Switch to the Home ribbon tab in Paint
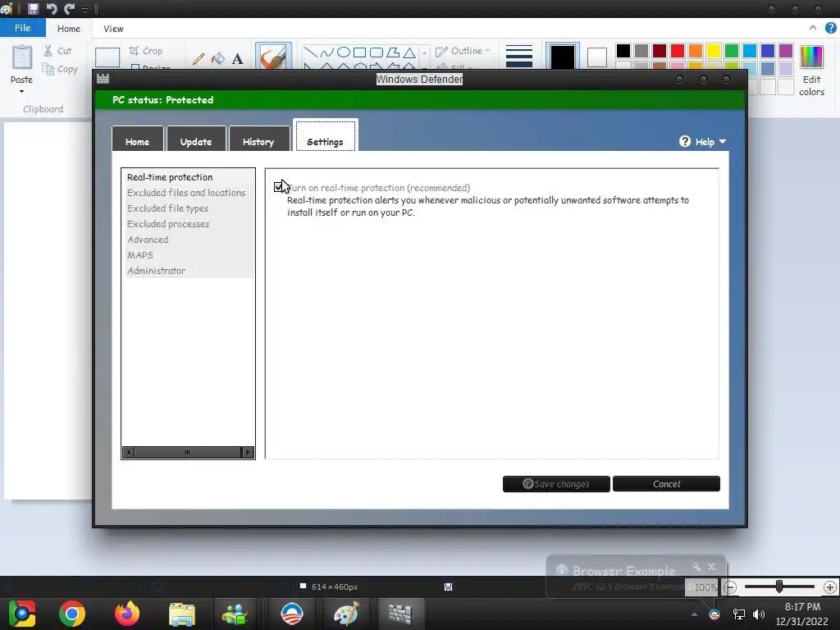Screen dimensions: 840x630 (69, 29)
